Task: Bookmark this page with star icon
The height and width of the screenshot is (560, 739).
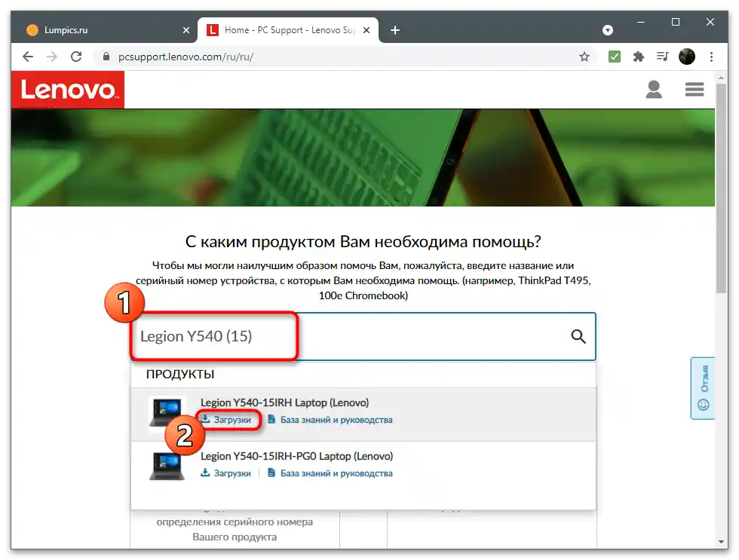Action: pos(584,57)
